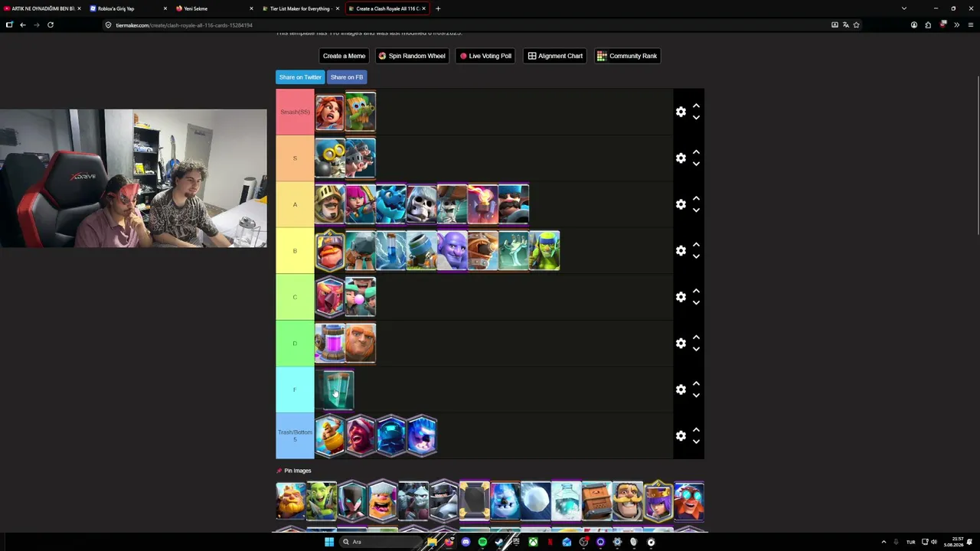The height and width of the screenshot is (551, 980).
Task: View the Community Rank
Action: 627,56
